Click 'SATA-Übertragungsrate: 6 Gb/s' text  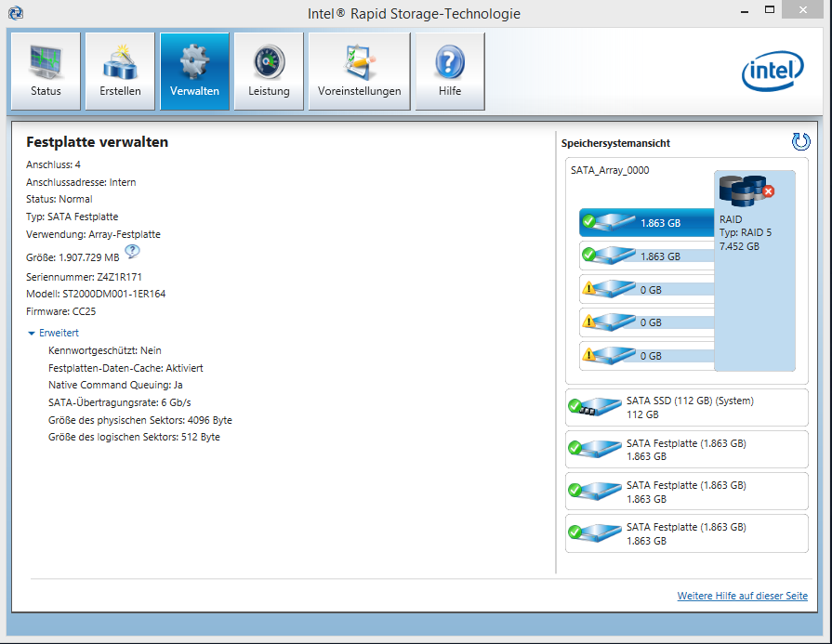119,402
